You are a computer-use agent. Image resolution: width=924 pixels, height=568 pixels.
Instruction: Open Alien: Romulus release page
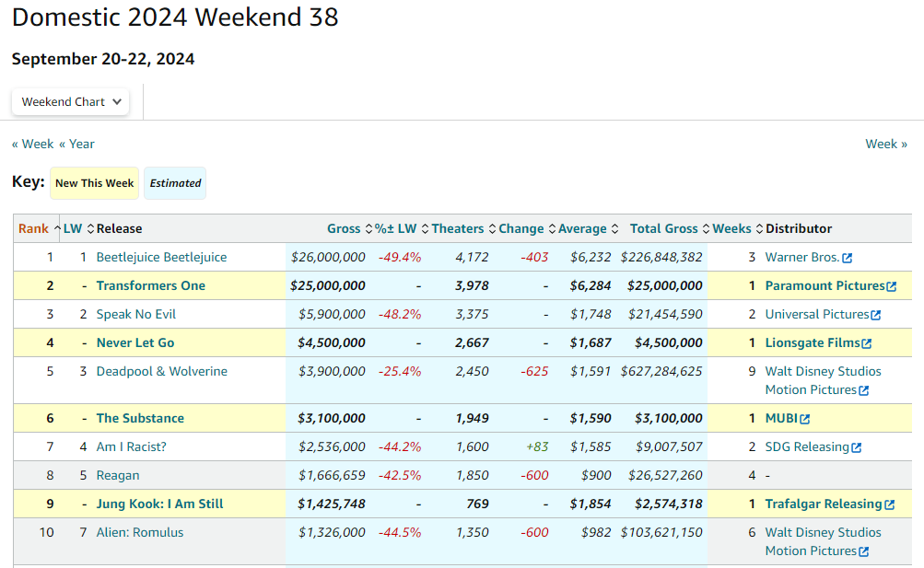140,532
